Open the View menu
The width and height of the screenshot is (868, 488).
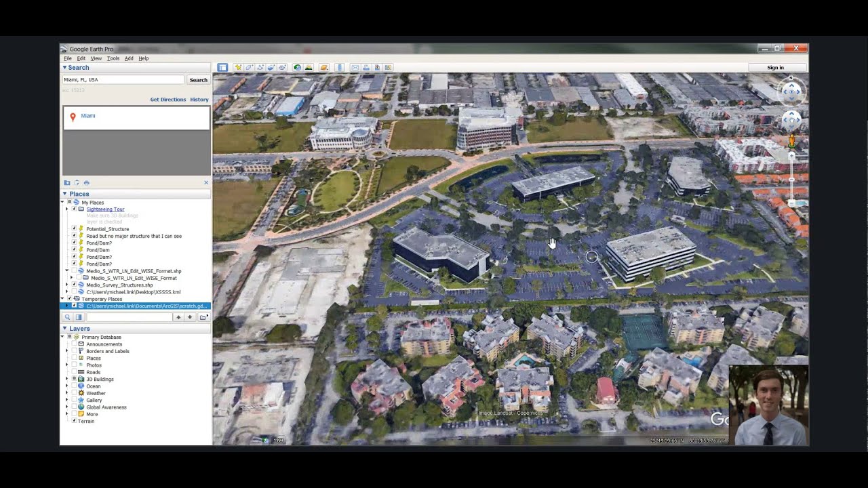[x=96, y=58]
